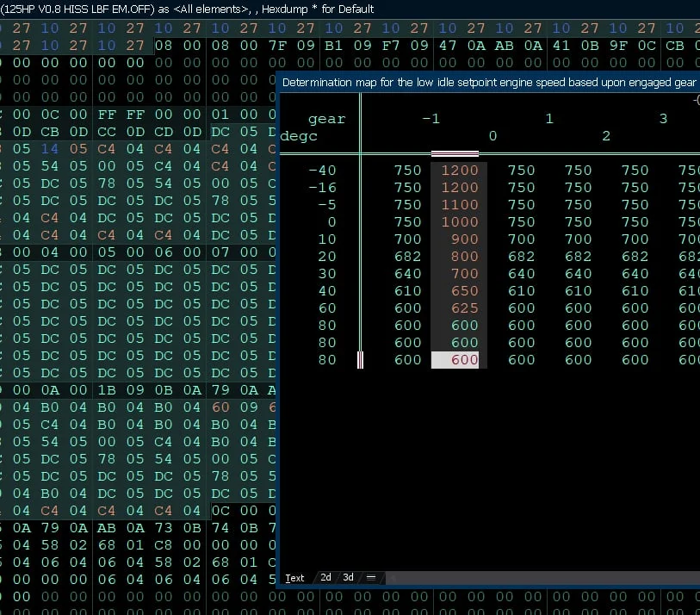
Task: Click the gear axis value -1
Action: (x=431, y=119)
